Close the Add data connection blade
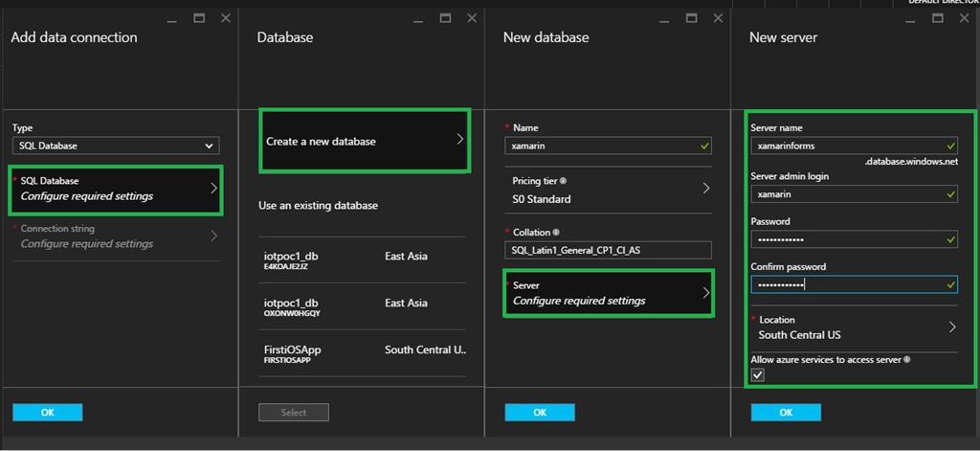980x451 pixels. coord(225,18)
